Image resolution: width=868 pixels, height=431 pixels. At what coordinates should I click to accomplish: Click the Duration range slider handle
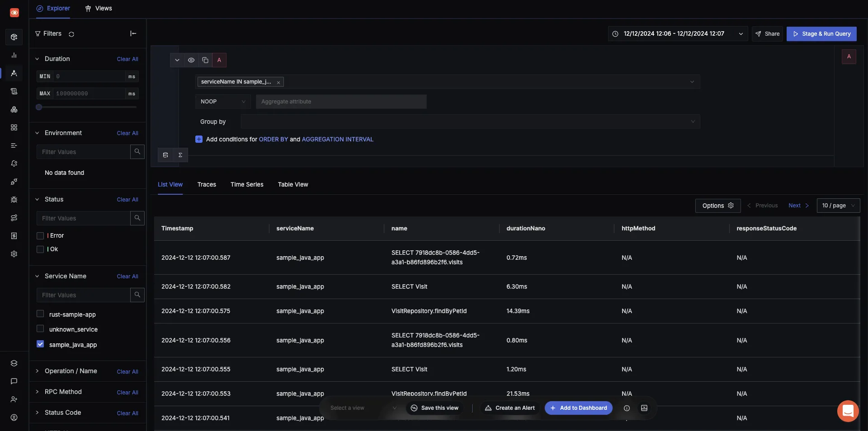pos(39,107)
